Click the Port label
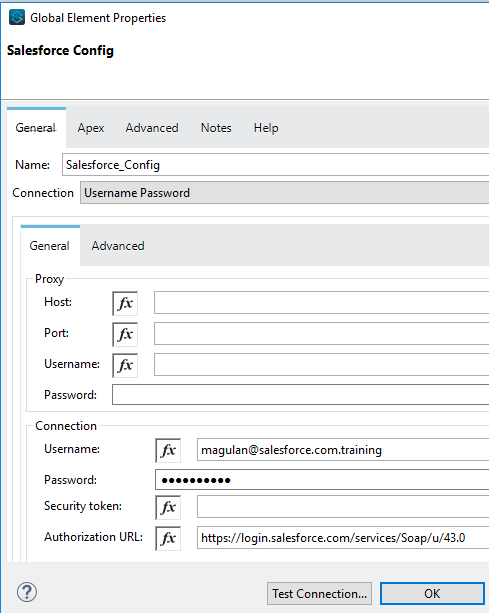The width and height of the screenshot is (489, 613). tap(56, 333)
